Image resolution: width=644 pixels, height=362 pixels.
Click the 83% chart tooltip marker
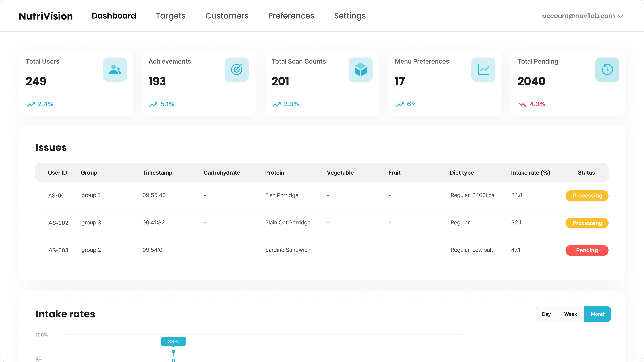tap(173, 341)
